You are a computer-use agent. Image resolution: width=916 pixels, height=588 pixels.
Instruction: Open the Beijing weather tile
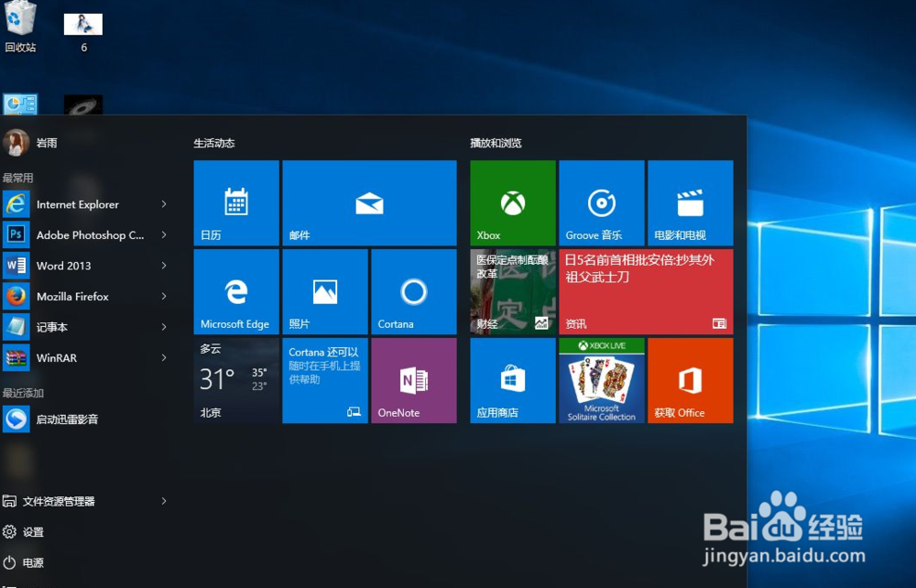click(236, 380)
